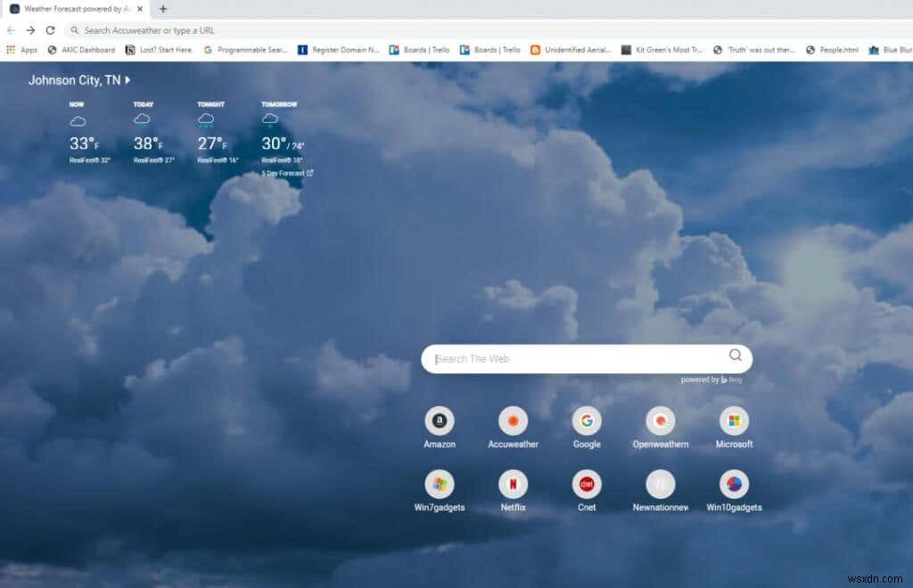Open the Bing search magnifier icon
This screenshot has width=913, height=588.
pyautogui.click(x=733, y=355)
